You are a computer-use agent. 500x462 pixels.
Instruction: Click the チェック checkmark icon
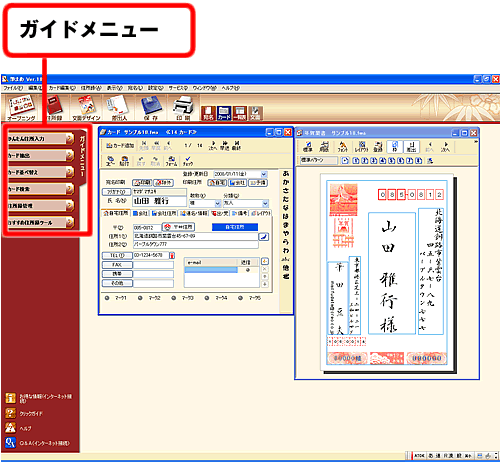pyautogui.click(x=188, y=161)
